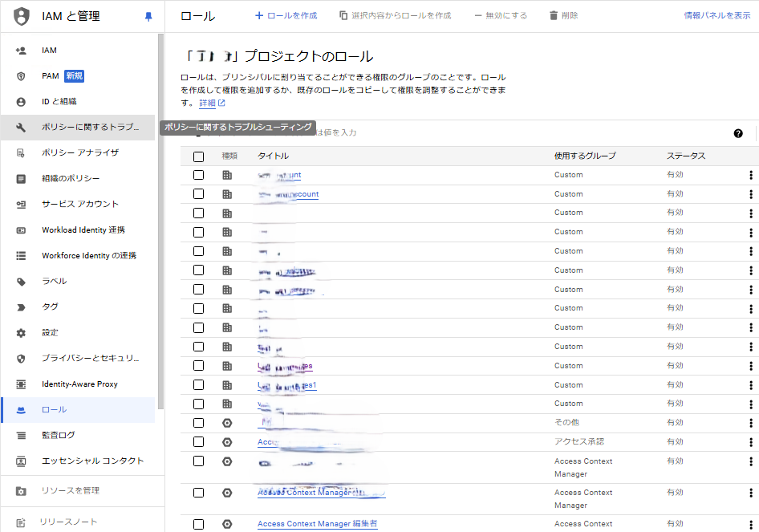Click the 設定 gear icon

point(21,332)
